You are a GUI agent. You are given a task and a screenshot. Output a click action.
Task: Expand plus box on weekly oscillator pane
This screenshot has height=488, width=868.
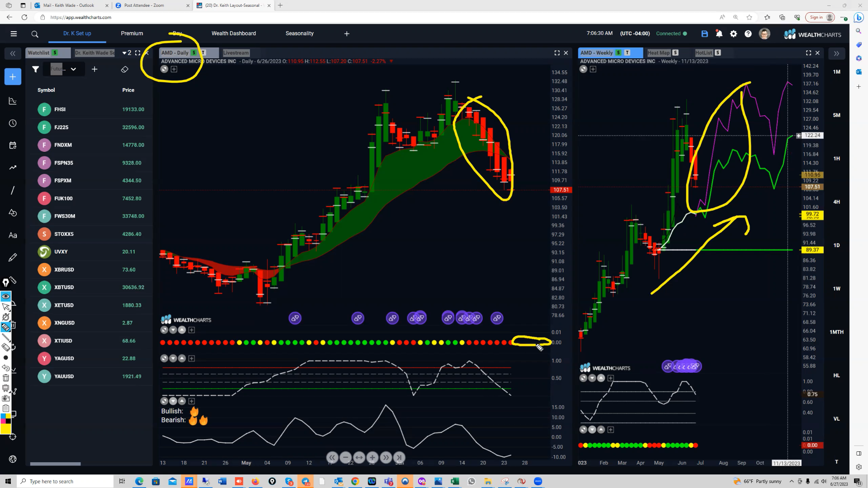click(x=611, y=378)
